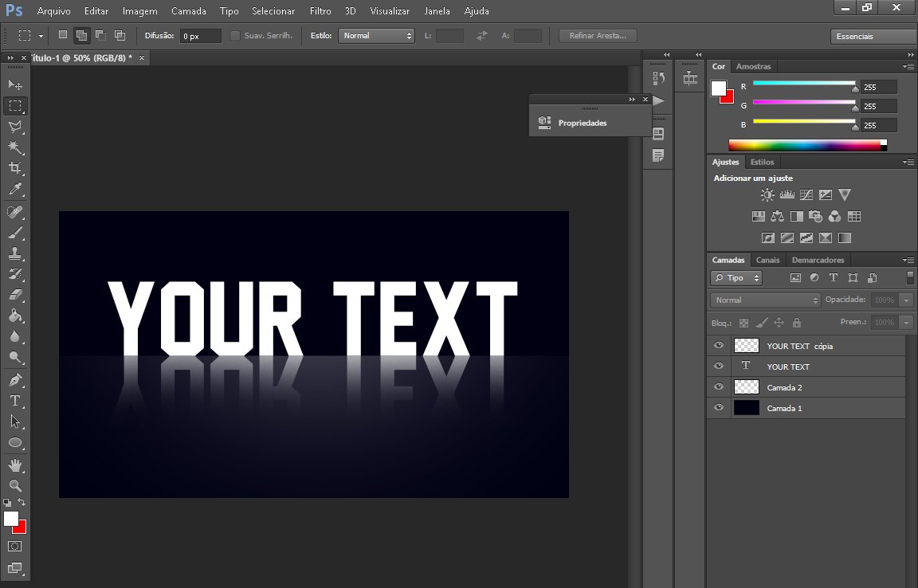This screenshot has height=588, width=918.
Task: Select the Brush tool
Action: (x=16, y=233)
